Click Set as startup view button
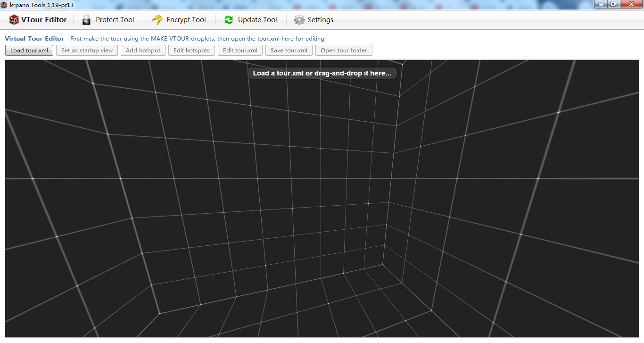 pyautogui.click(x=87, y=50)
